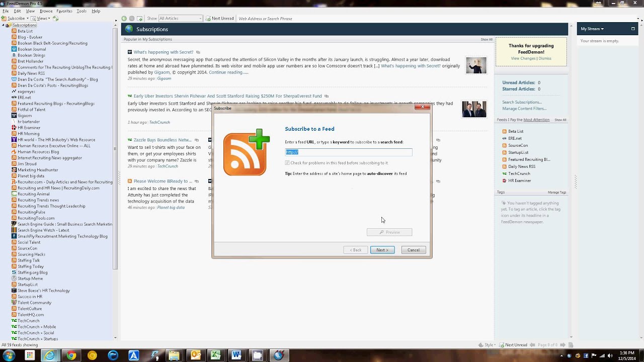Click the TechCrunch feed icon in Most Attention list

(504, 173)
